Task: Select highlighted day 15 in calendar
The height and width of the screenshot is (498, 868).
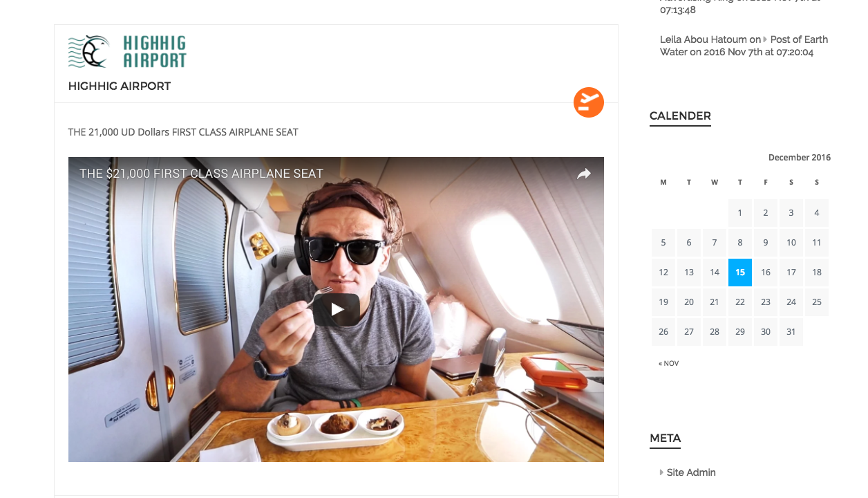Action: click(740, 273)
